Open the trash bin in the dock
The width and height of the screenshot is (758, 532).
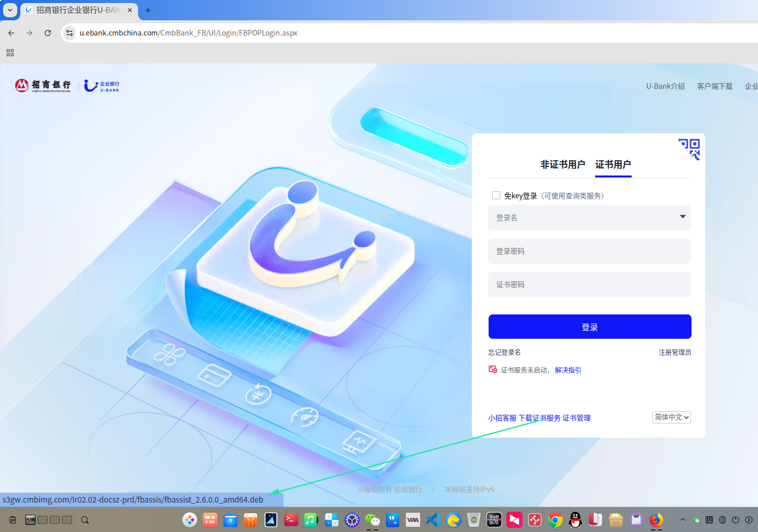click(474, 520)
